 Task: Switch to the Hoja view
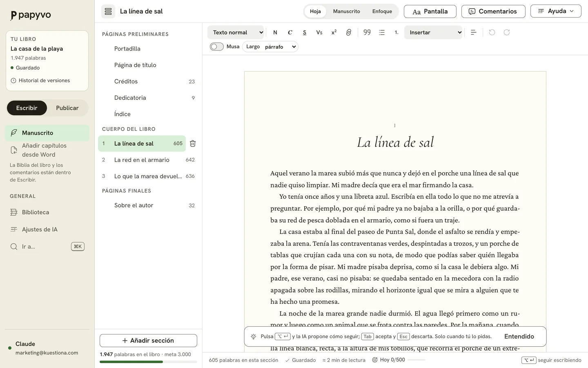coord(315,11)
